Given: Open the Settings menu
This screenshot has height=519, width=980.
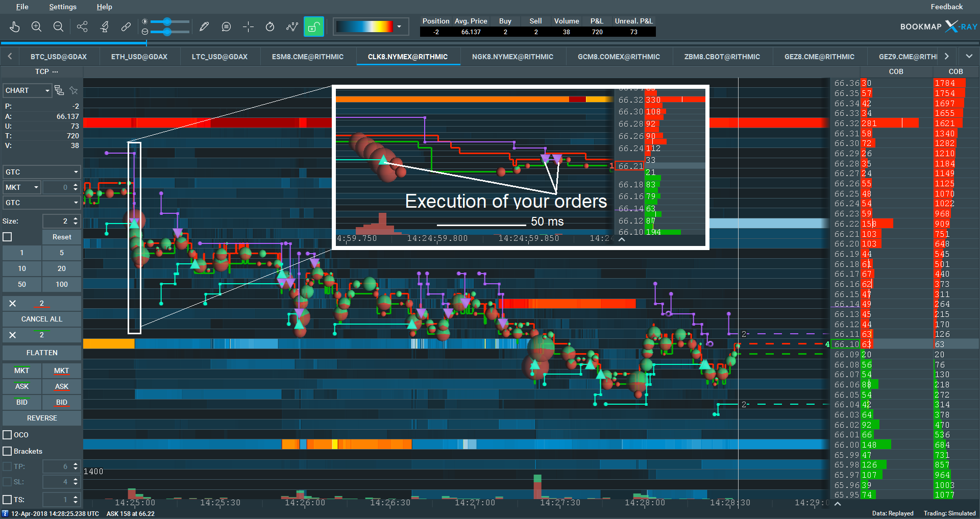Looking at the screenshot, I should (x=63, y=7).
